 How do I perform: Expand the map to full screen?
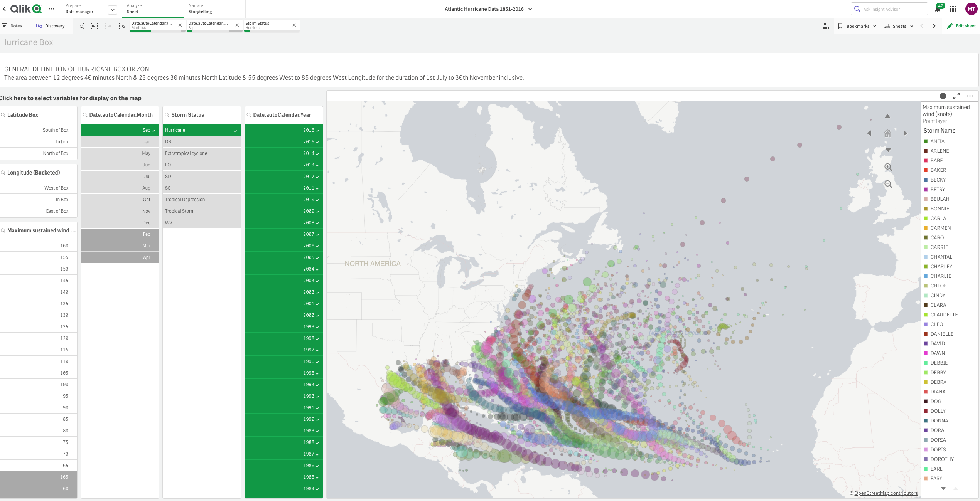pos(957,96)
